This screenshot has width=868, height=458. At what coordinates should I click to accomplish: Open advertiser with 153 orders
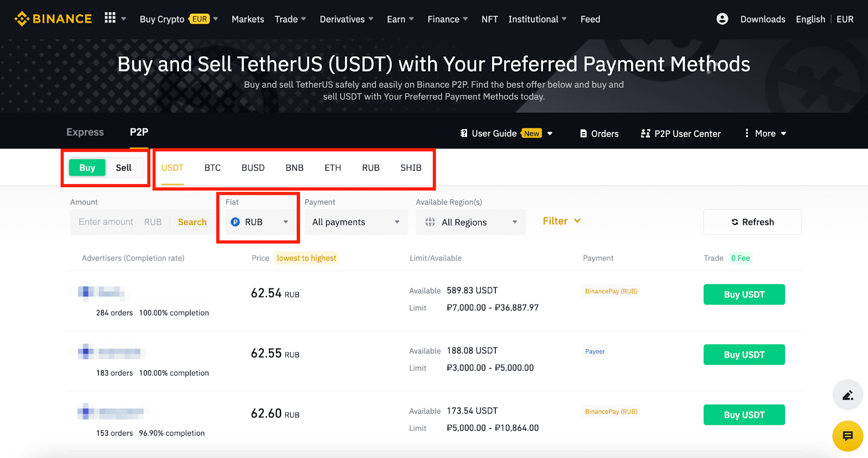(111, 412)
